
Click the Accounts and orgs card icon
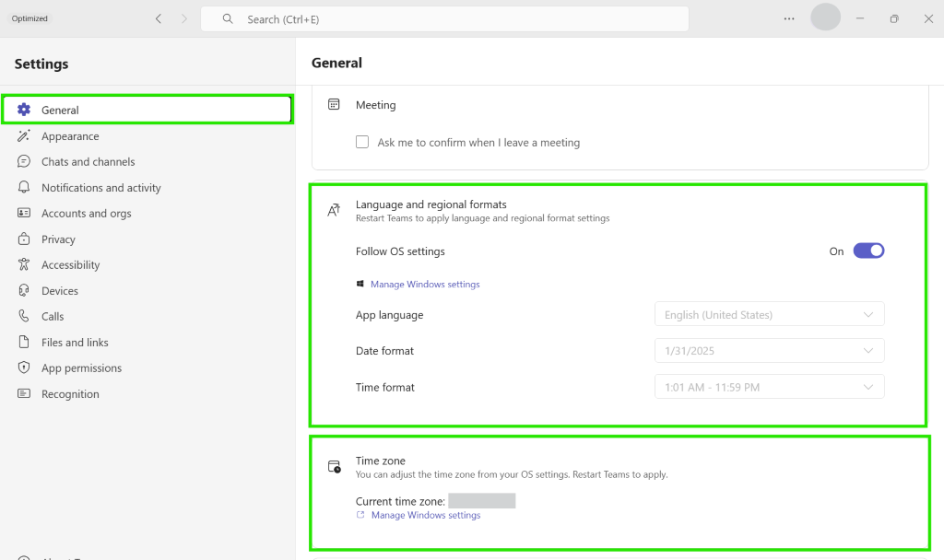coord(23,213)
